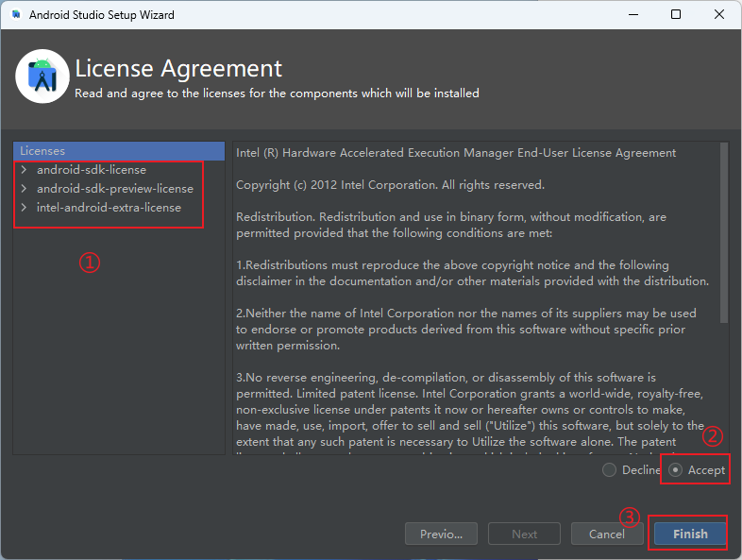The image size is (742, 560).
Task: Click the Finish button
Action: tap(690, 534)
